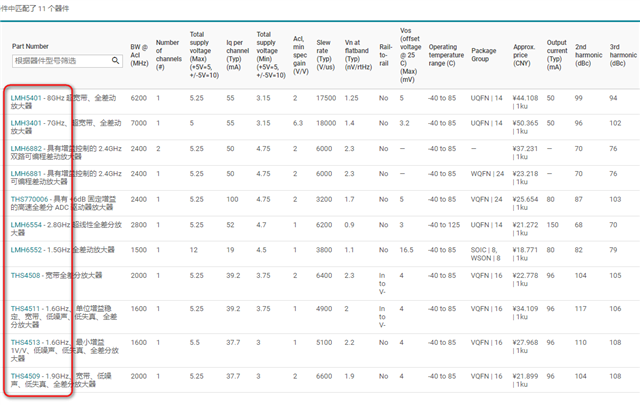Click the 103 third harmonic value

(x=616, y=199)
